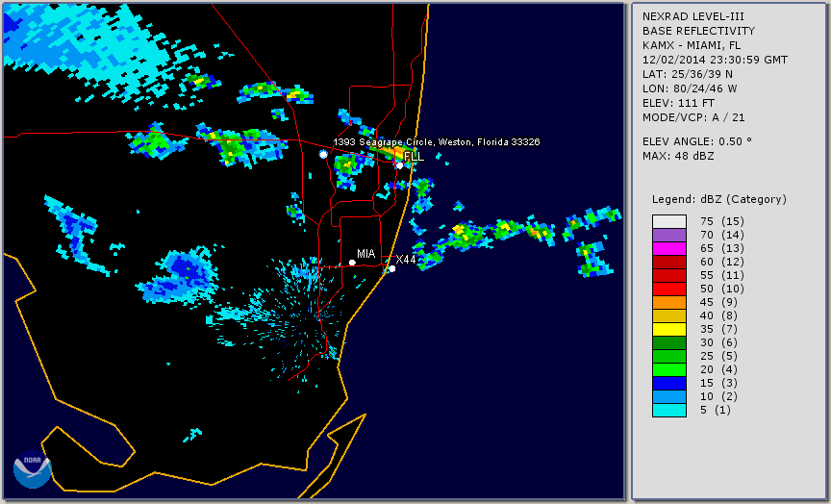
Task: Select the 55 dBZ (11) red legend swatch
Action: pos(669,276)
